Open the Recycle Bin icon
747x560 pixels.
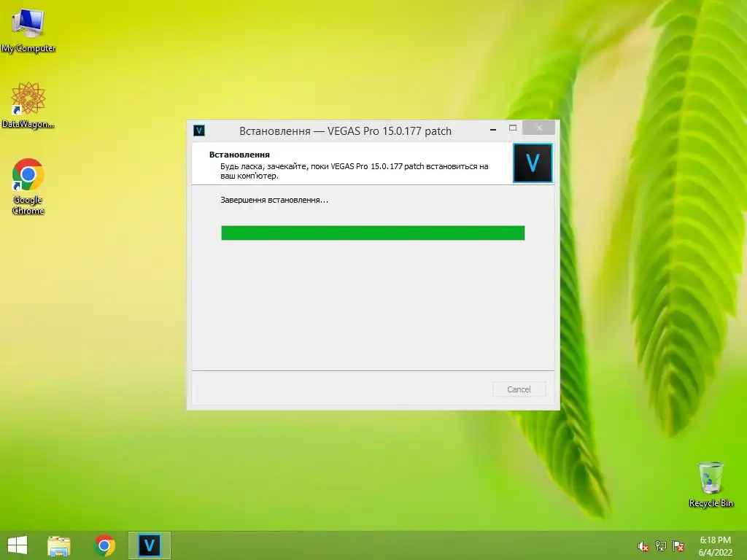(711, 484)
